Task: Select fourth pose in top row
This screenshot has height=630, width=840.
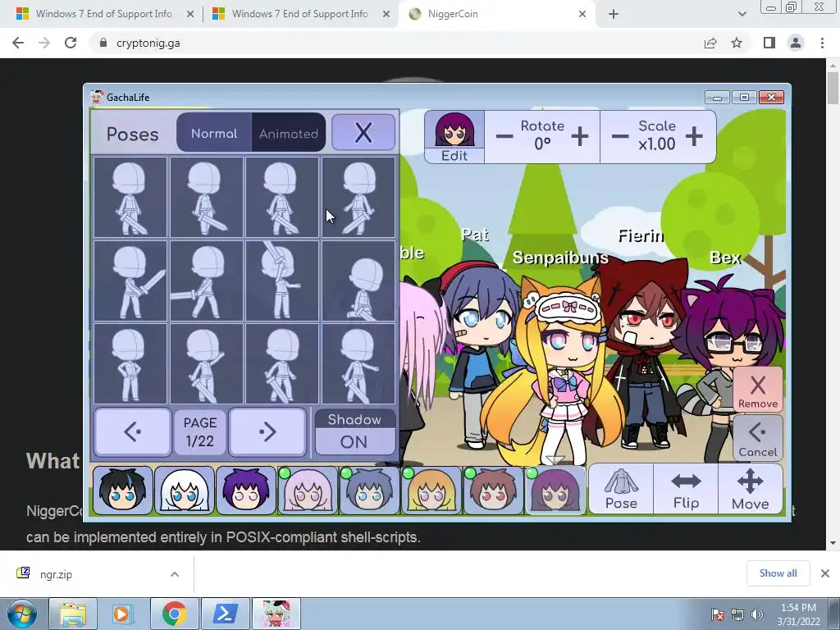Action: (358, 197)
